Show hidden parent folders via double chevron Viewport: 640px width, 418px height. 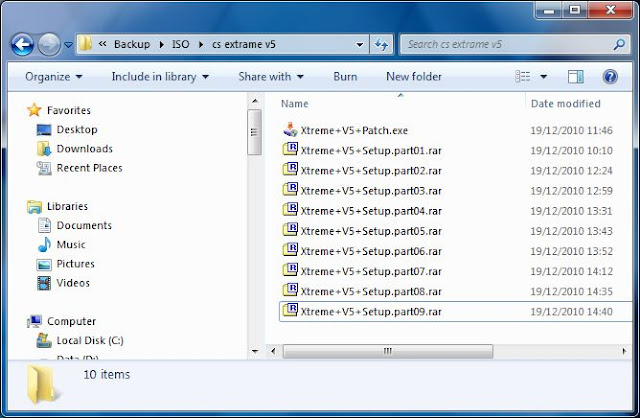coord(103,44)
